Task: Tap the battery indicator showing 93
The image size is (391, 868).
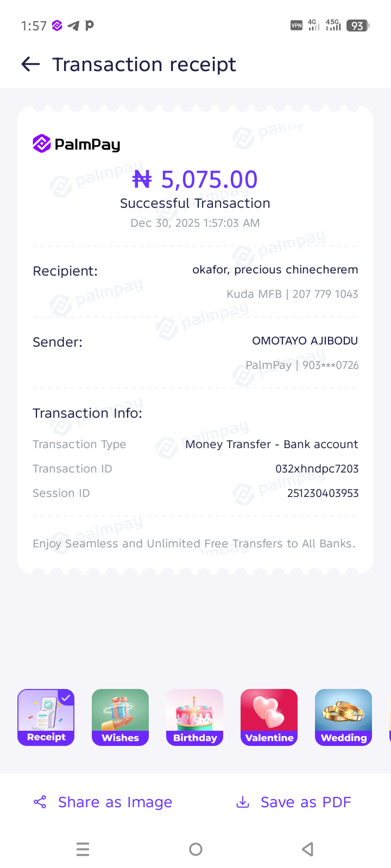Action: point(357,25)
